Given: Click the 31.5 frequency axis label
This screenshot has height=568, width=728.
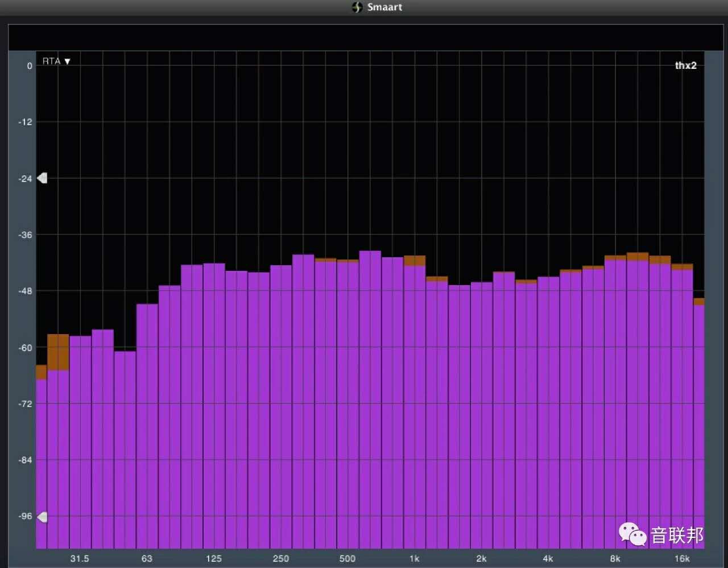Looking at the screenshot, I should click(x=80, y=558).
